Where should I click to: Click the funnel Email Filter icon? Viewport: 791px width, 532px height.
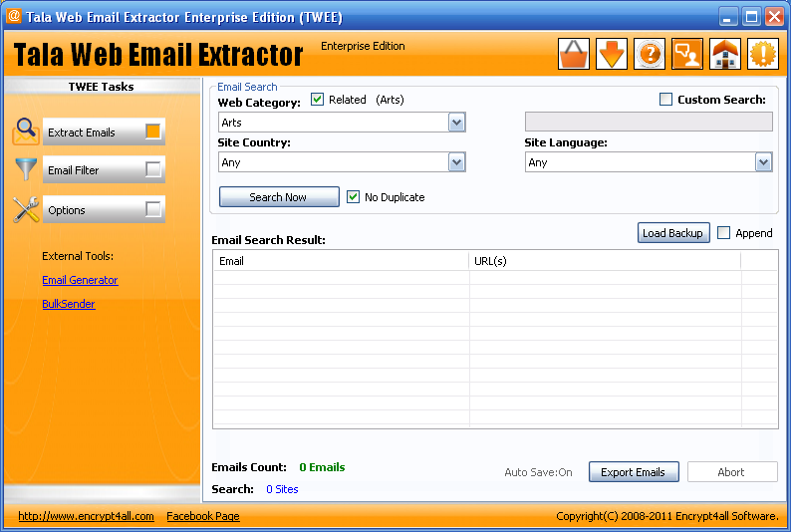(26, 169)
